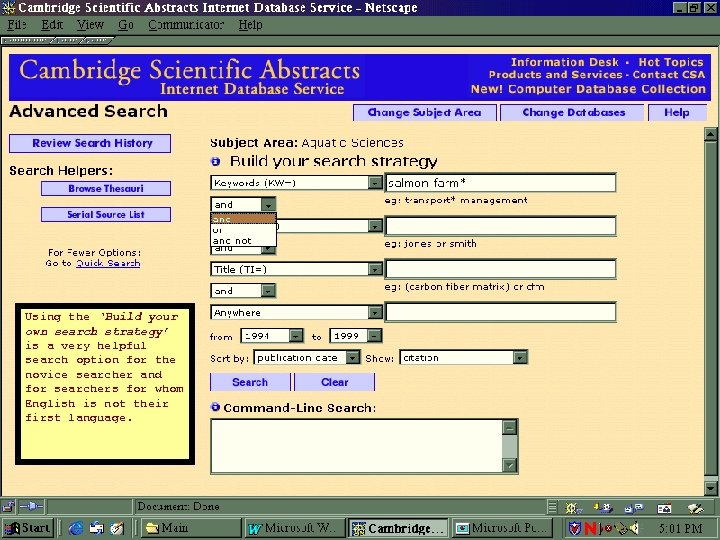Switch to Microsoft Word in taskbar
The height and width of the screenshot is (540, 720).
coord(294,529)
